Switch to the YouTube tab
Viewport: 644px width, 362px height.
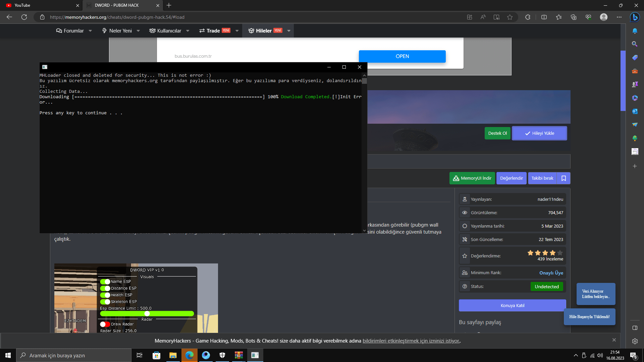click(41, 5)
